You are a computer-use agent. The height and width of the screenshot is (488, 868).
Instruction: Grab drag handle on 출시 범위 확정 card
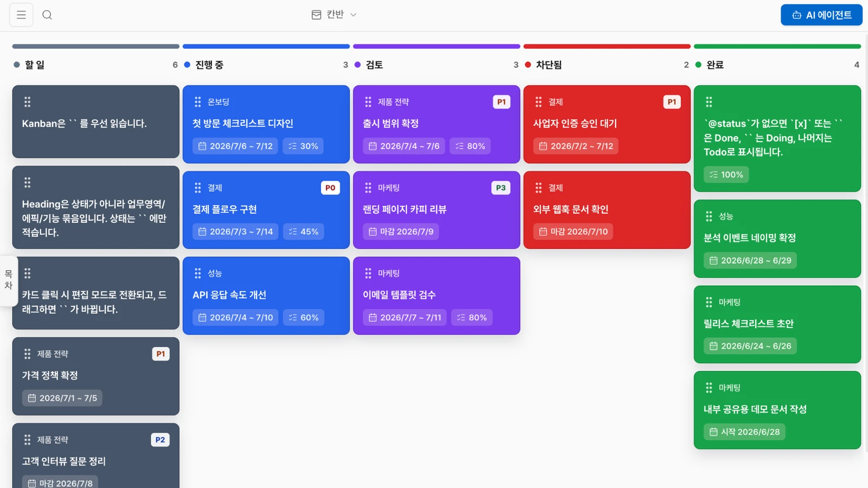[368, 102]
